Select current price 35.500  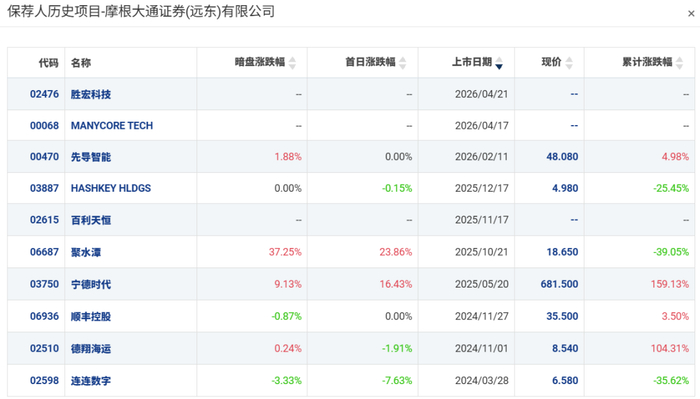[x=562, y=316]
